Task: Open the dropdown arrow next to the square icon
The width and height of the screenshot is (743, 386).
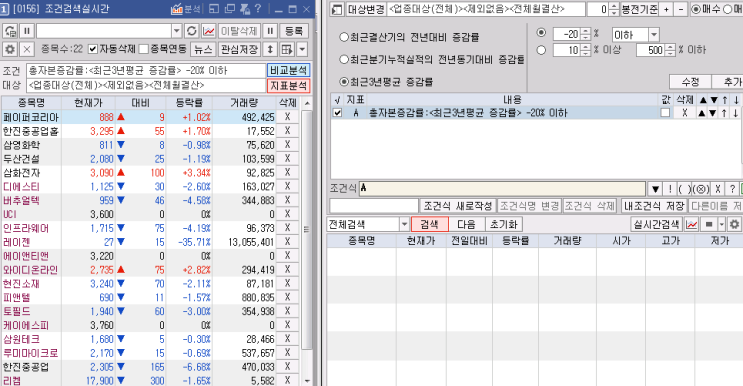Action: [722, 224]
